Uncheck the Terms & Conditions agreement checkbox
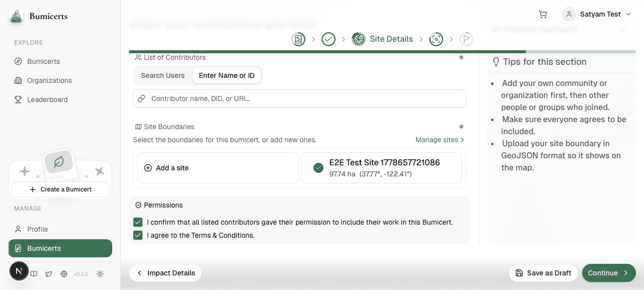Image resolution: width=644 pixels, height=290 pixels. pos(138,235)
